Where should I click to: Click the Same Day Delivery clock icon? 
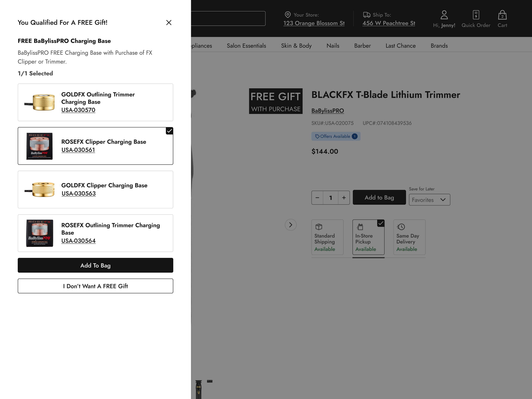tap(401, 227)
